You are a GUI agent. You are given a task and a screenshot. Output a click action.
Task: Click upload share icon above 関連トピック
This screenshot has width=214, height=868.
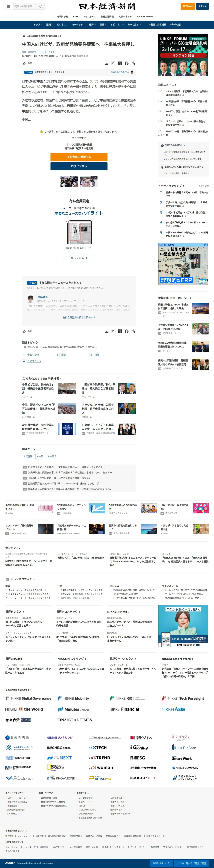coord(133,331)
